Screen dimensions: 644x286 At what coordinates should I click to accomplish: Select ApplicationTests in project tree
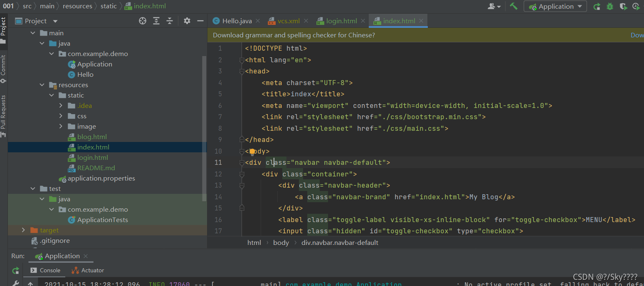tap(102, 220)
